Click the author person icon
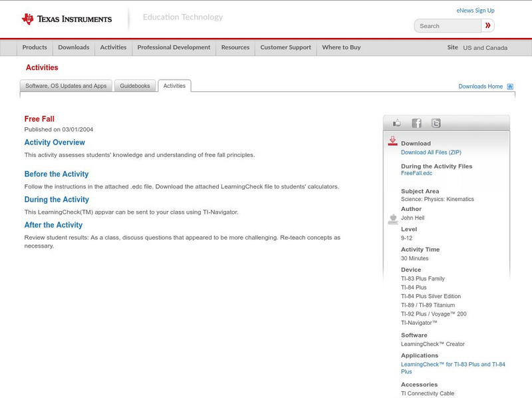 pos(392,219)
